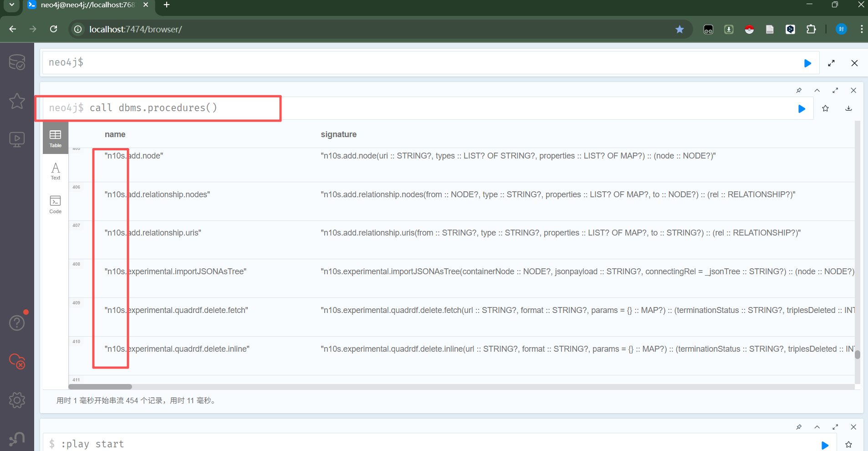Image resolution: width=868 pixels, height=451 pixels.
Task: Switch to Table result view
Action: [56, 138]
